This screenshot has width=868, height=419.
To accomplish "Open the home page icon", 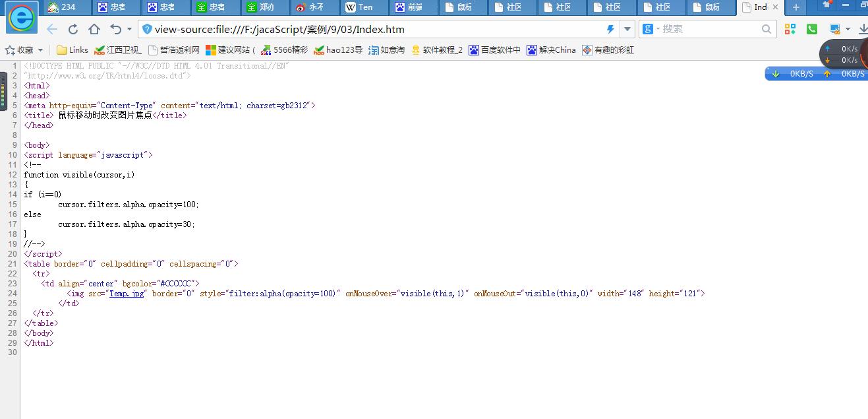I will click(x=94, y=29).
